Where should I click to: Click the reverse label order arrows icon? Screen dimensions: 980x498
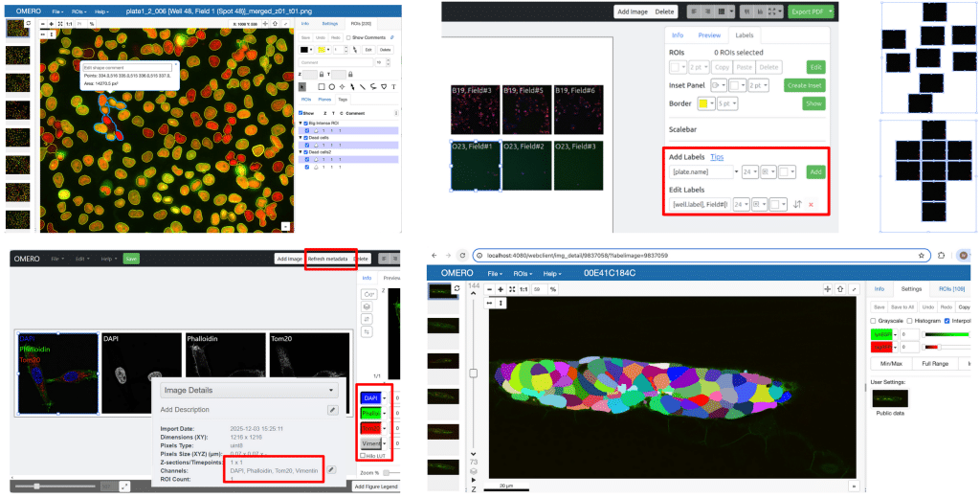click(797, 205)
